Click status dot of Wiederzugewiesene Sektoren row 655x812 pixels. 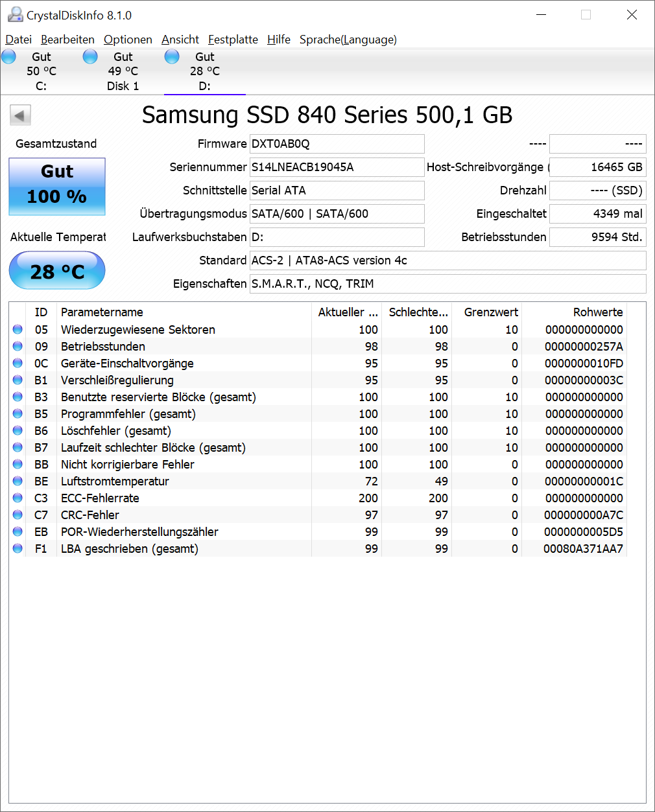(x=18, y=330)
